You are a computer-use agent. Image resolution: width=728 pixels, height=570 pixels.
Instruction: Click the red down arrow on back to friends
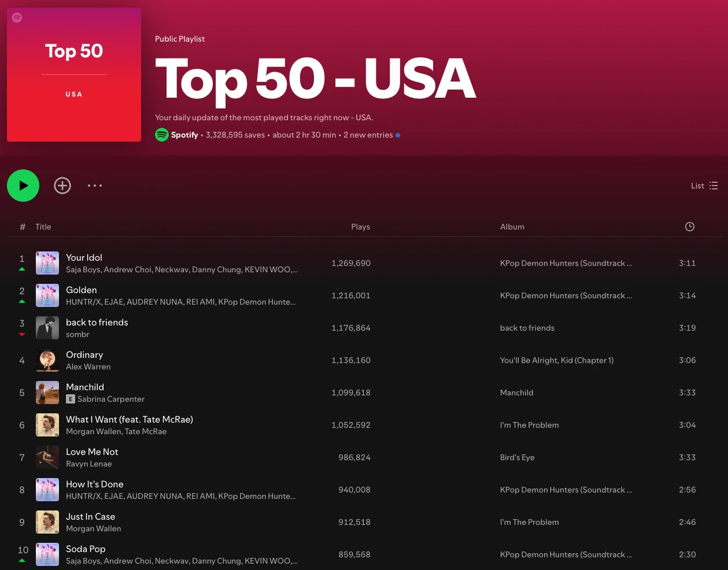(22, 334)
